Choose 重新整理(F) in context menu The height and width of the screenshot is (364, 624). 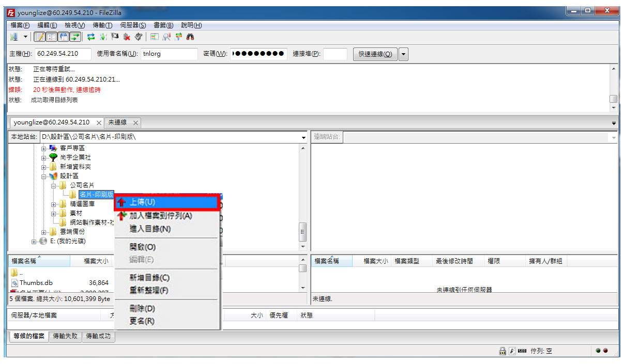pyautogui.click(x=167, y=291)
